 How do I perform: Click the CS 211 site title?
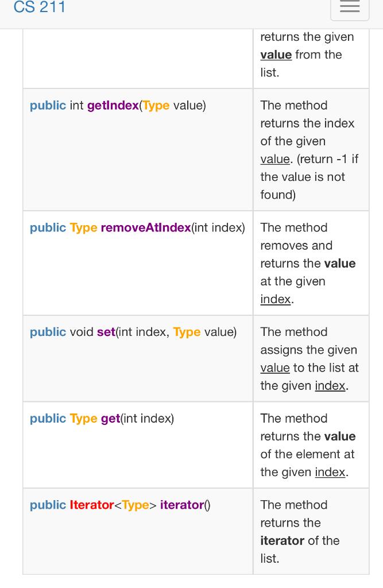[x=40, y=7]
